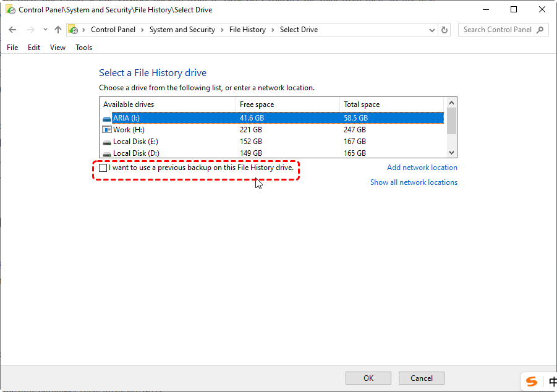Click the Local Disk (E:) drive icon

point(107,142)
